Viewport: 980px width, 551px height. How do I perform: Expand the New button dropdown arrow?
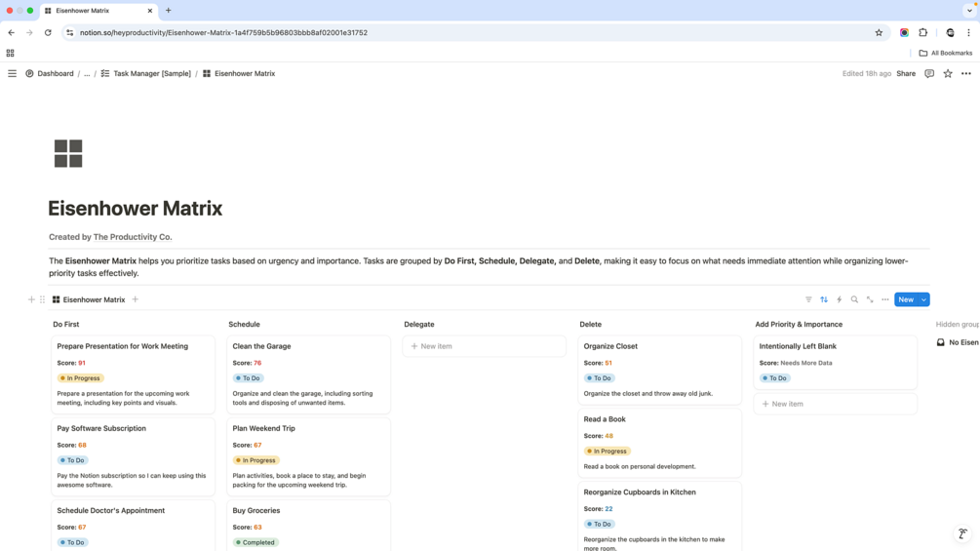tap(924, 299)
